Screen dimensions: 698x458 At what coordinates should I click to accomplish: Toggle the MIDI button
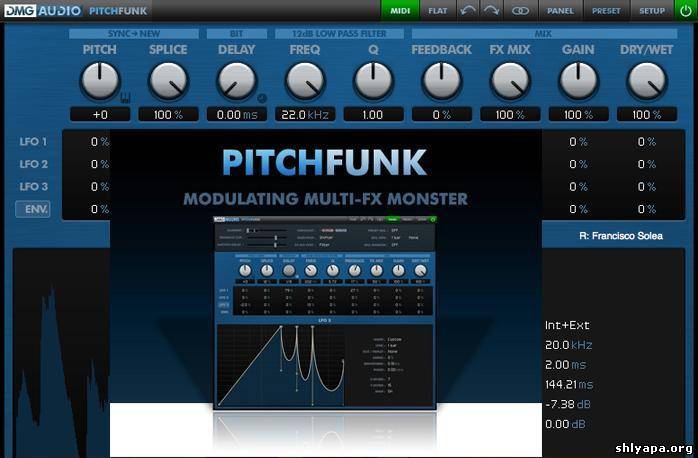pyautogui.click(x=399, y=11)
